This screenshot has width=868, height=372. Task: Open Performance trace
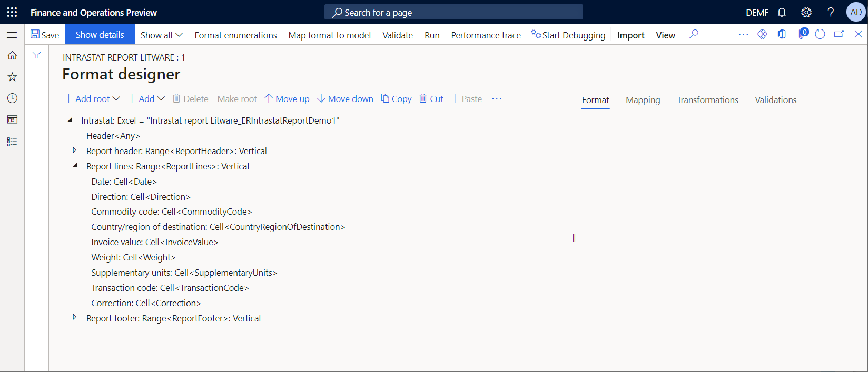pyautogui.click(x=486, y=35)
